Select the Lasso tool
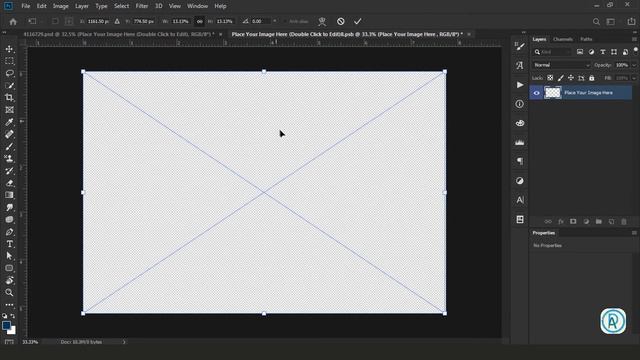This screenshot has height=360, width=640. [9, 73]
